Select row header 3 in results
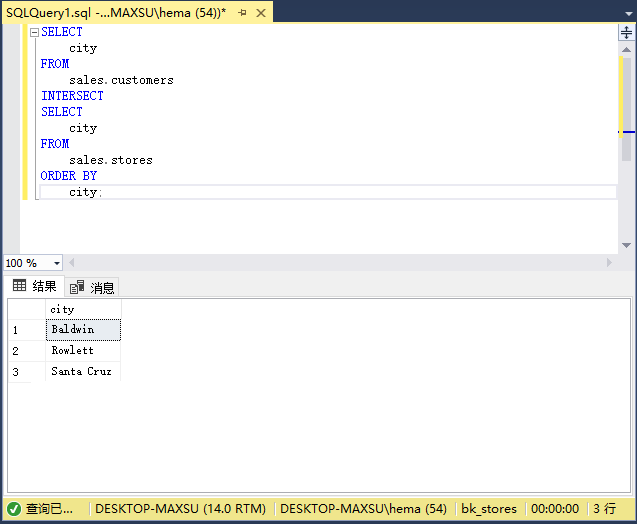 27,371
